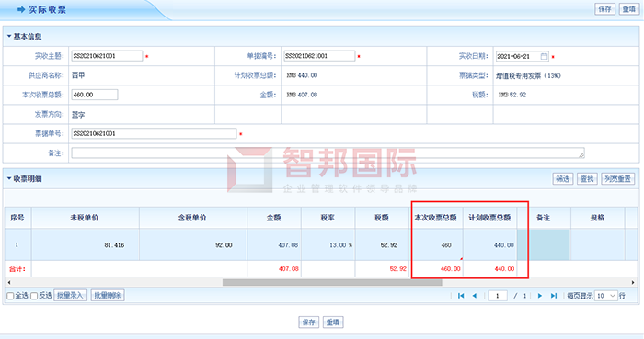Click the bottom 保存 button
The height and width of the screenshot is (339, 644).
coord(308,322)
